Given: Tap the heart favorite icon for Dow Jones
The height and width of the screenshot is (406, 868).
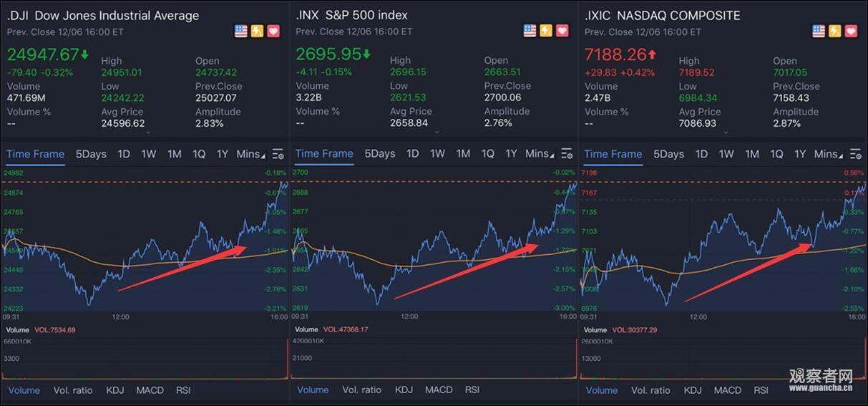Looking at the screenshot, I should (273, 31).
